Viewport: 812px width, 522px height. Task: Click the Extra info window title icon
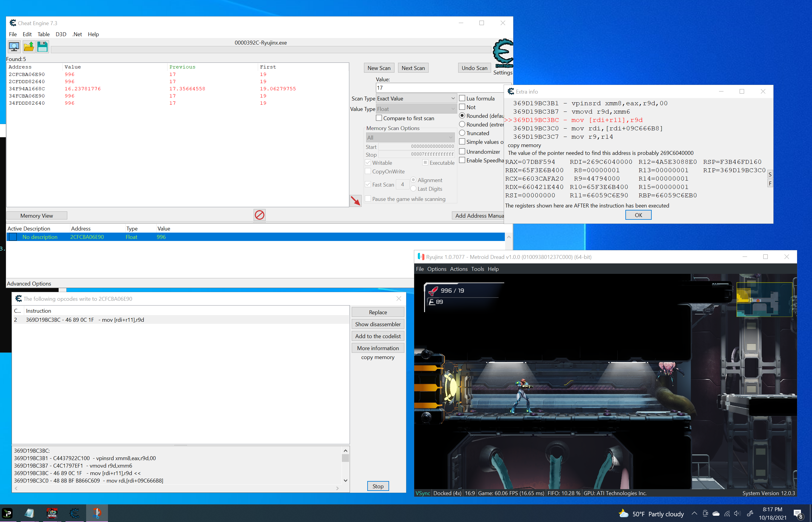coord(511,91)
